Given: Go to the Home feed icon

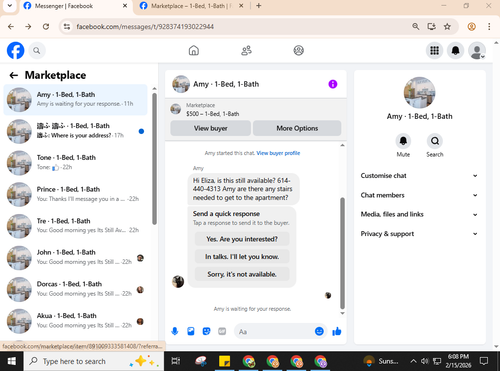Looking at the screenshot, I should coord(194,50).
